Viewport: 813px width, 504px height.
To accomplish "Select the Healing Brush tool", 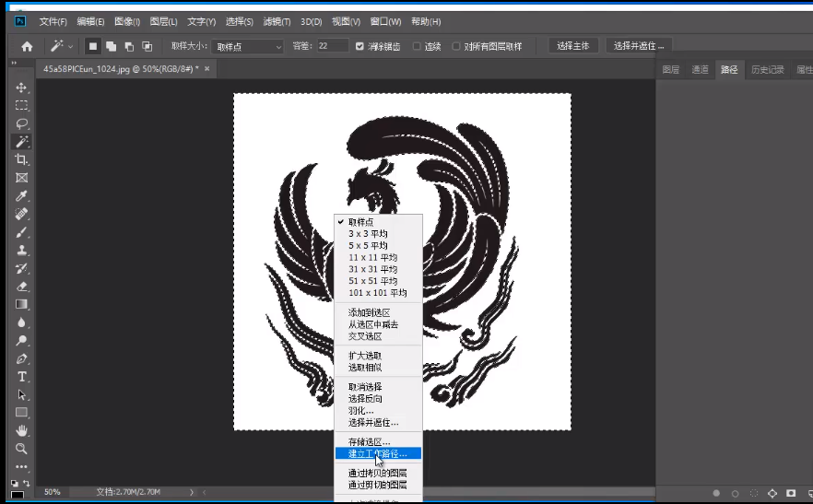I will point(21,214).
